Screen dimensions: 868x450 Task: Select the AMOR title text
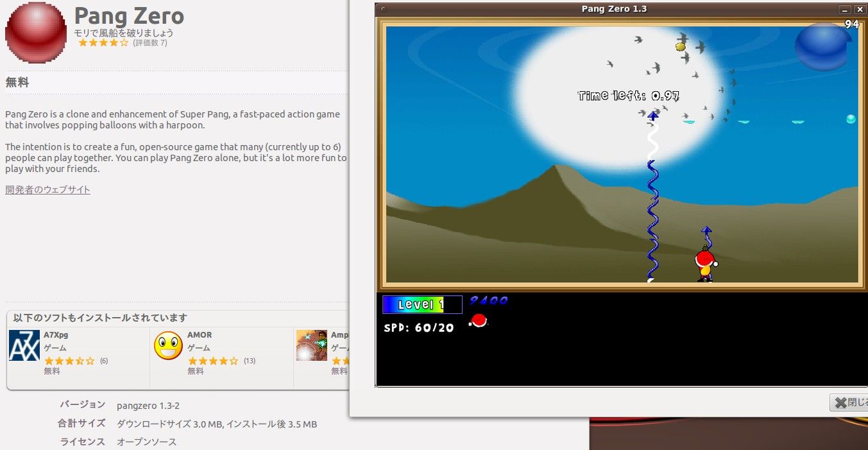click(200, 334)
